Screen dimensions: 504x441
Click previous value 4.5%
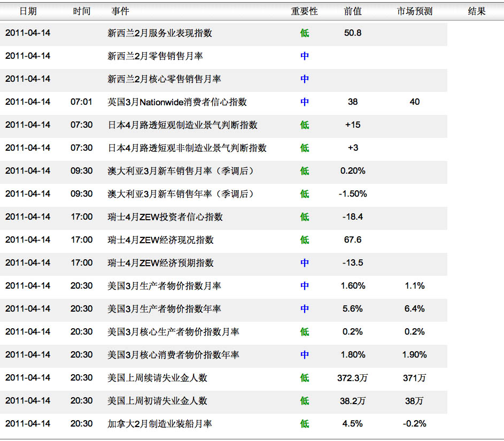353,424
